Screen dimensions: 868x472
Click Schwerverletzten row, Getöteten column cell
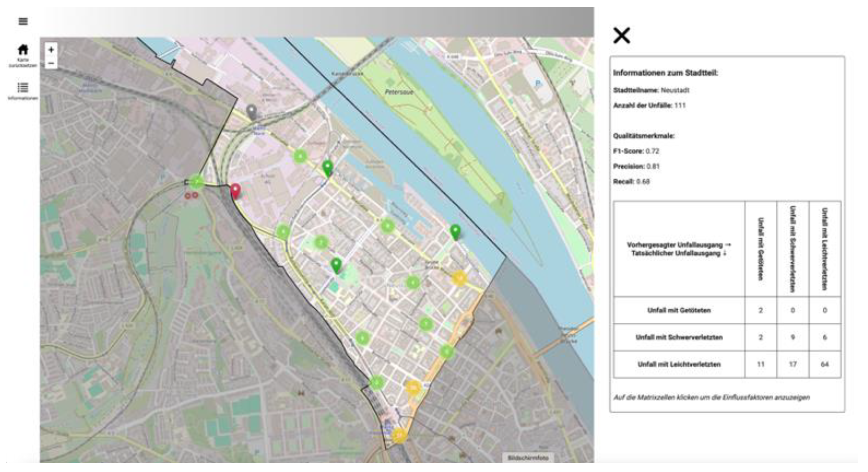pos(761,337)
